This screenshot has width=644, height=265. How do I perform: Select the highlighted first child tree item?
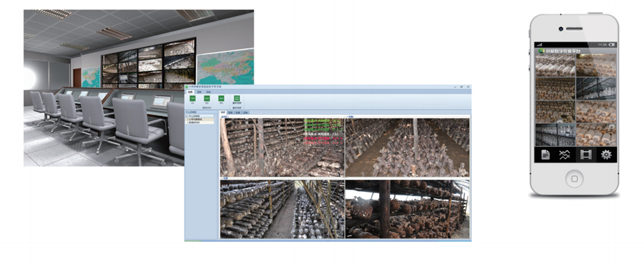point(200,119)
